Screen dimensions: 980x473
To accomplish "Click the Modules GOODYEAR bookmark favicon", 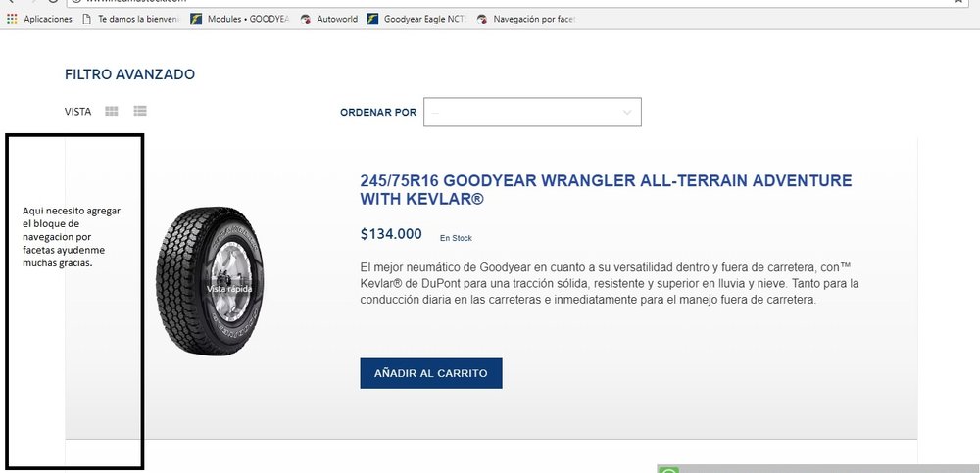I will [196, 19].
